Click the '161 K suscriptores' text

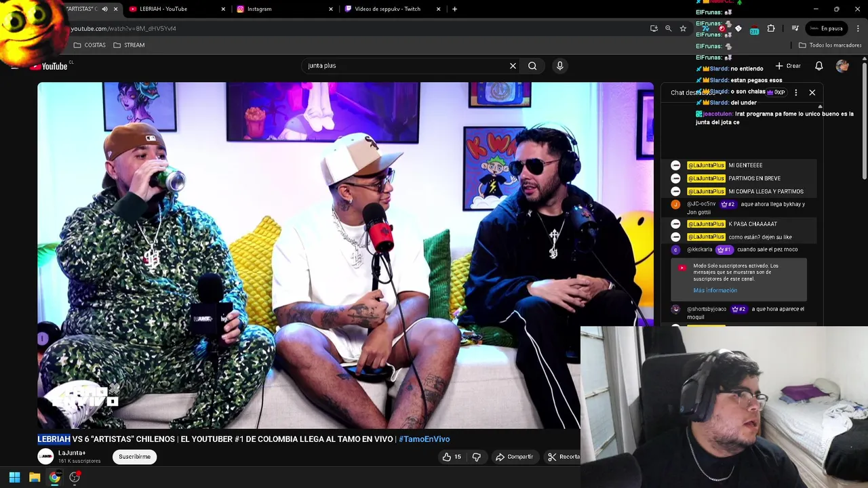(79, 461)
